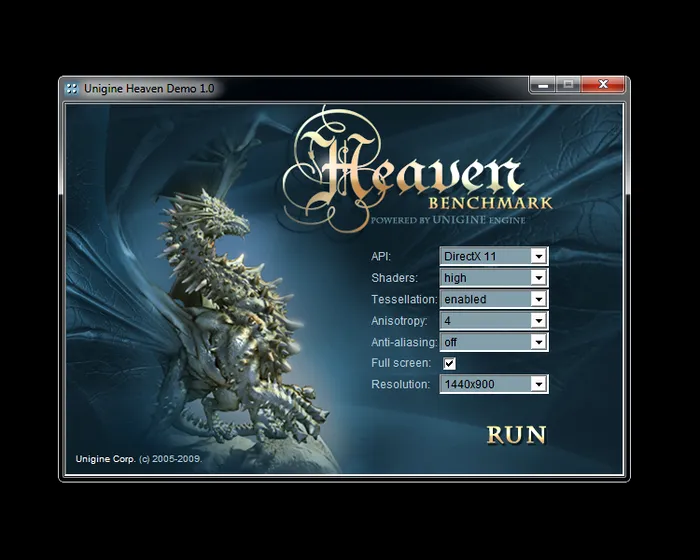Open the Anti-aliasing dropdown showing off
Image resolution: width=700 pixels, height=560 pixels.
click(x=494, y=342)
